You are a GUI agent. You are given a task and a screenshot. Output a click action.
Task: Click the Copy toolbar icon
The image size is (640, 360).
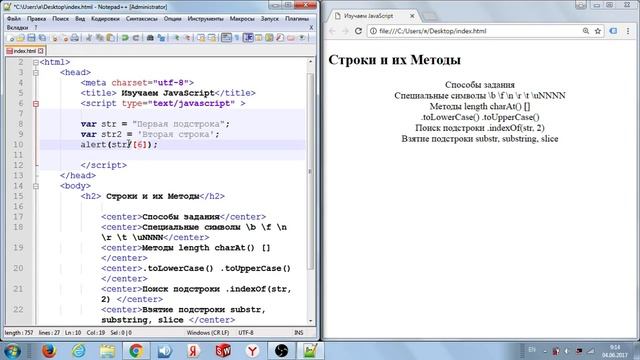pos(99,38)
